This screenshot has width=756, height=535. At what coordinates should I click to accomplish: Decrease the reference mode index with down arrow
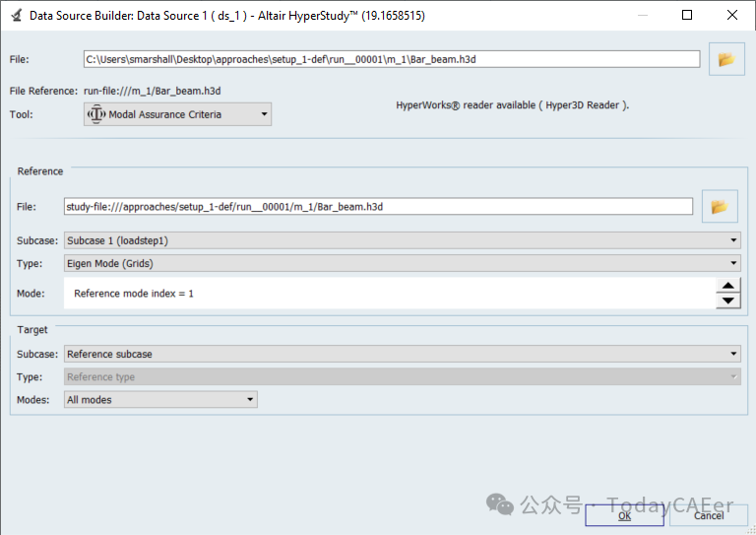point(728,301)
